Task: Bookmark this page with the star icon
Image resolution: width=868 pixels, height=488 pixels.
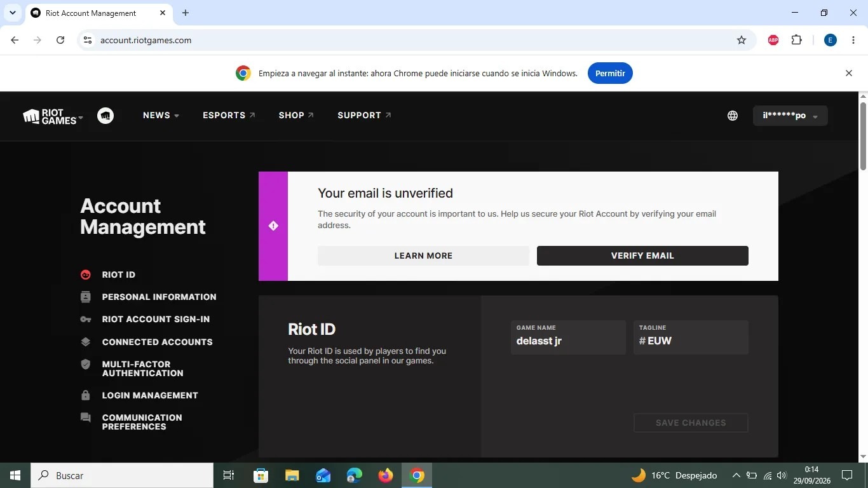Action: pyautogui.click(x=742, y=40)
